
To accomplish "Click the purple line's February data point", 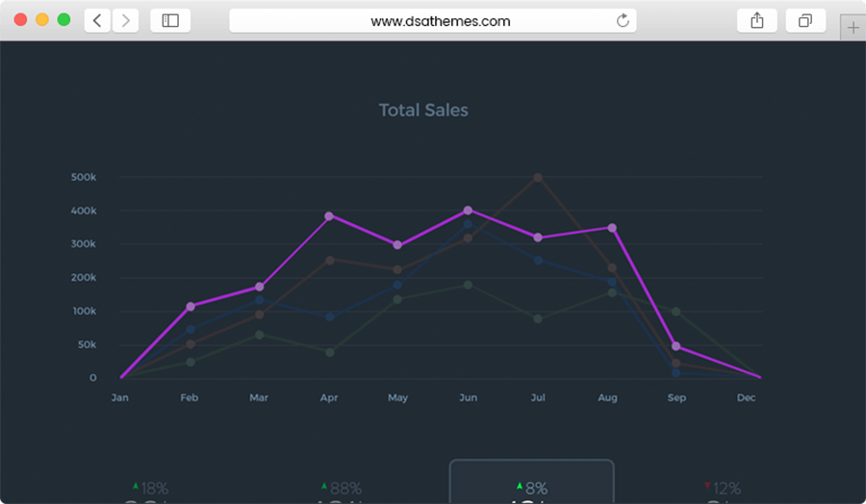I will [x=191, y=307].
